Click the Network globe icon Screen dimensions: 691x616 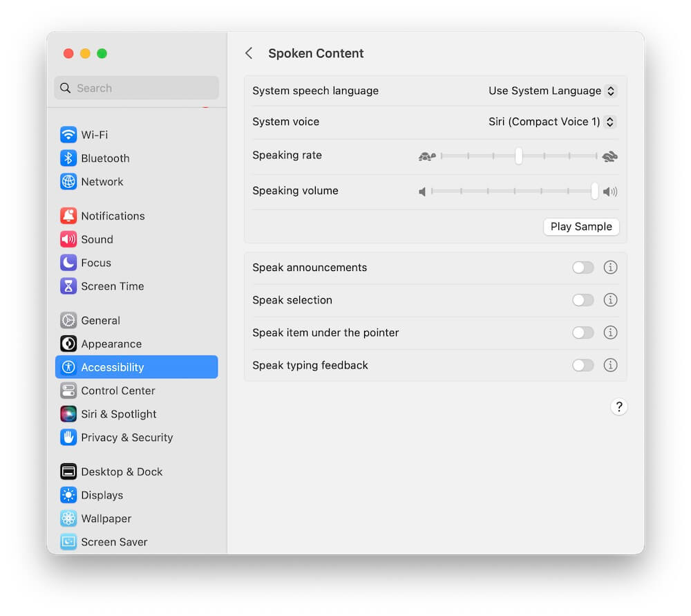pyautogui.click(x=68, y=181)
